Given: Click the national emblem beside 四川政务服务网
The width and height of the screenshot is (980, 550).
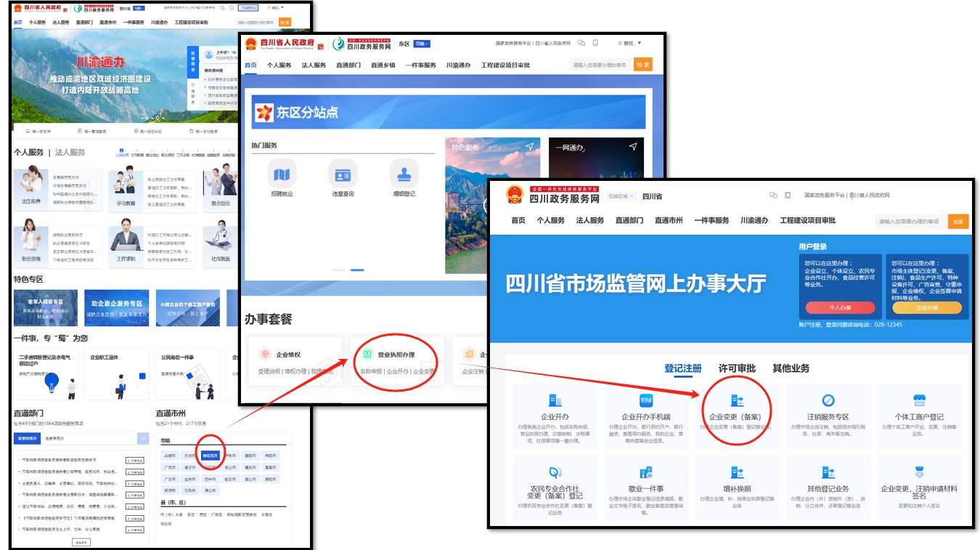Looking at the screenshot, I should [514, 195].
